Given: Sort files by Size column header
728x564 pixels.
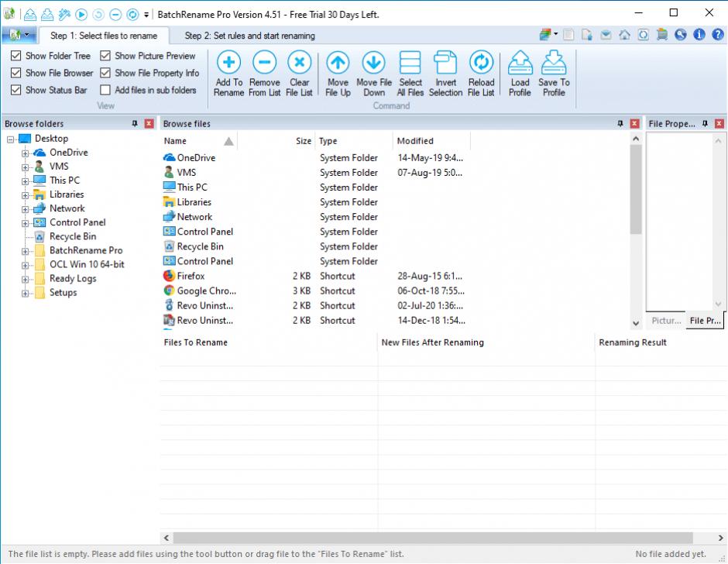Looking at the screenshot, I should point(276,141).
